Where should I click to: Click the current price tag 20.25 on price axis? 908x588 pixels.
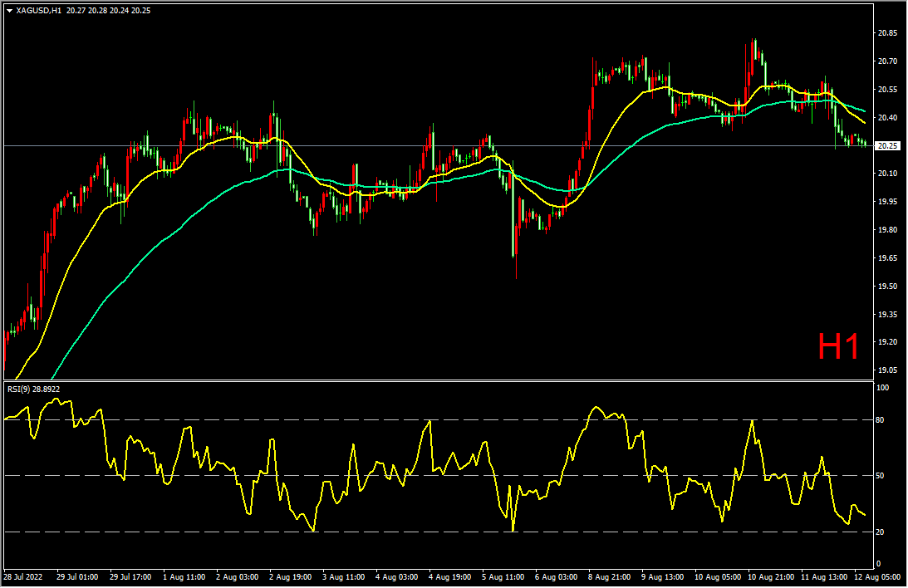pyautogui.click(x=888, y=146)
